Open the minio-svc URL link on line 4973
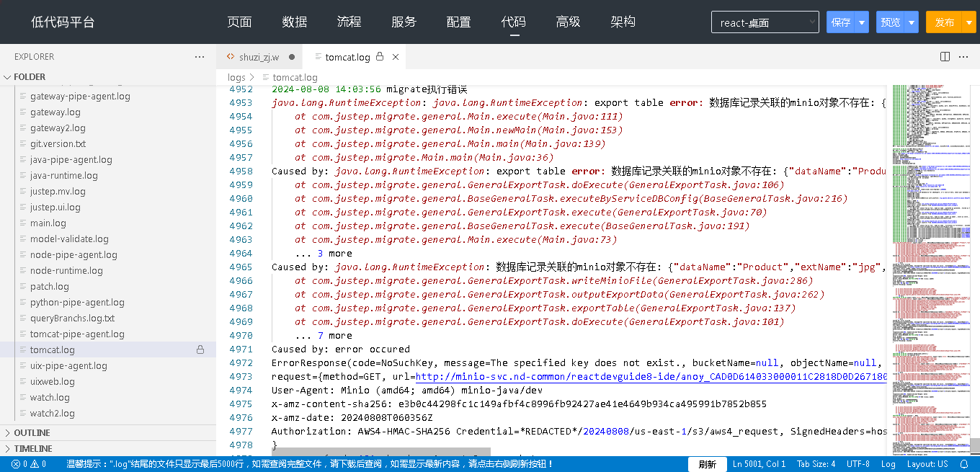This screenshot has width=980, height=472. (651, 376)
